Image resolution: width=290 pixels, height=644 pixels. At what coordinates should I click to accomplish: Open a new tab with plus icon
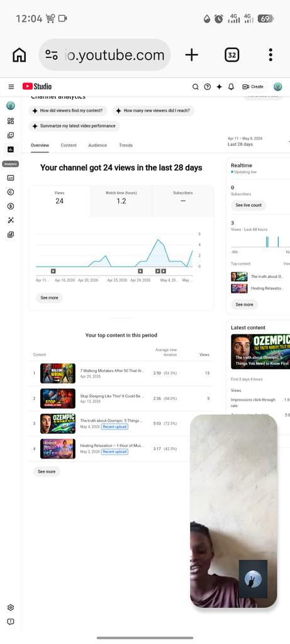(x=191, y=55)
